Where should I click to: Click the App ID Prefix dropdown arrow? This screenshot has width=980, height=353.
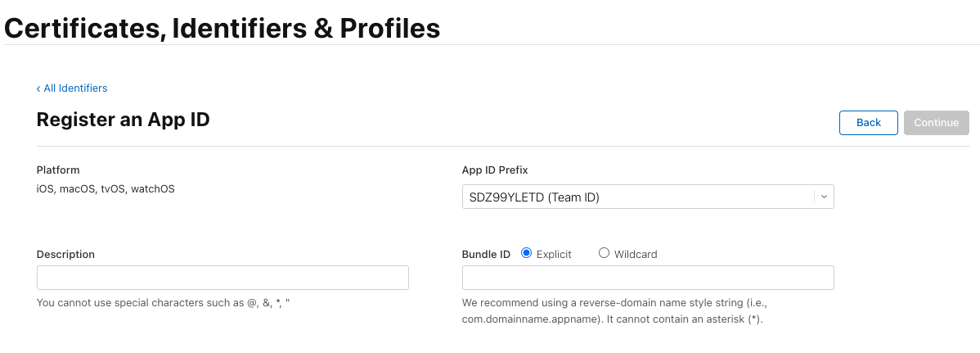[824, 197]
